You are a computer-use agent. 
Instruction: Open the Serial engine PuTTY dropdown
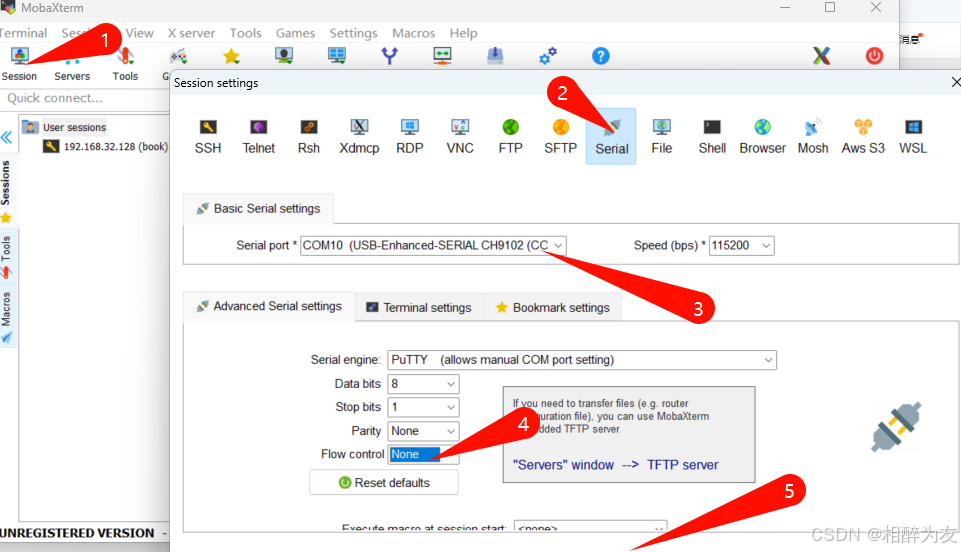(x=582, y=360)
